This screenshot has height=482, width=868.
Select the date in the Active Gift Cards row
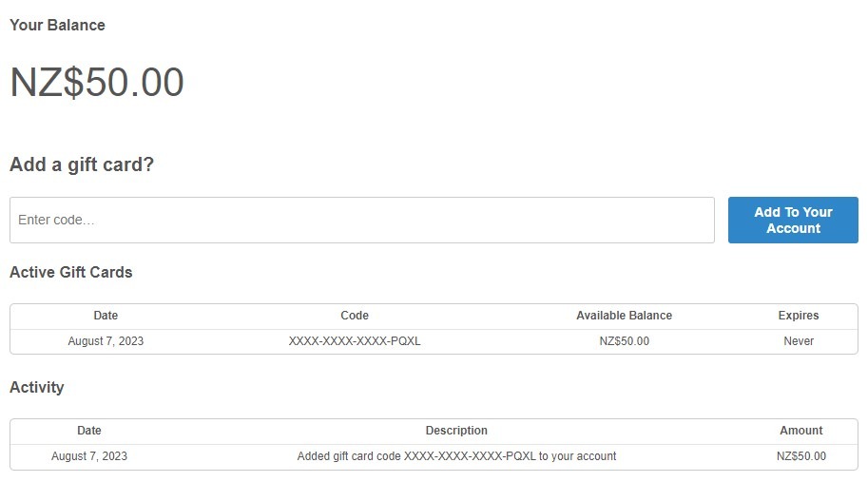point(106,341)
